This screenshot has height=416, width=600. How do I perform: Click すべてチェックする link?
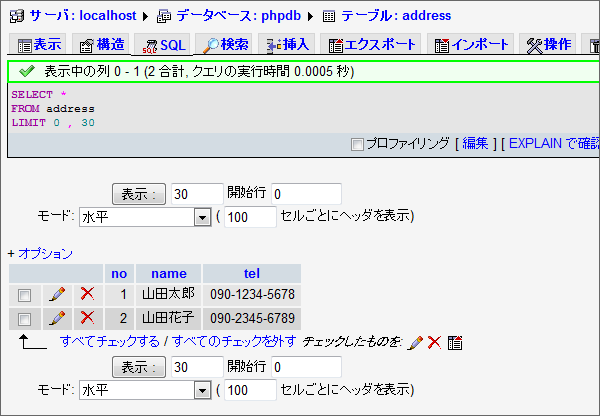(110, 341)
